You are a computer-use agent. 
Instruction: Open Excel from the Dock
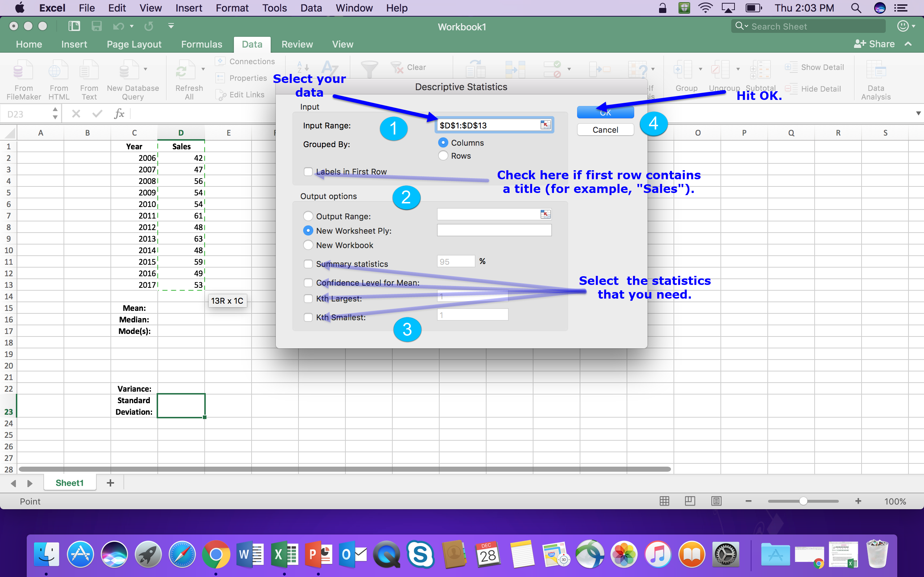pos(284,554)
